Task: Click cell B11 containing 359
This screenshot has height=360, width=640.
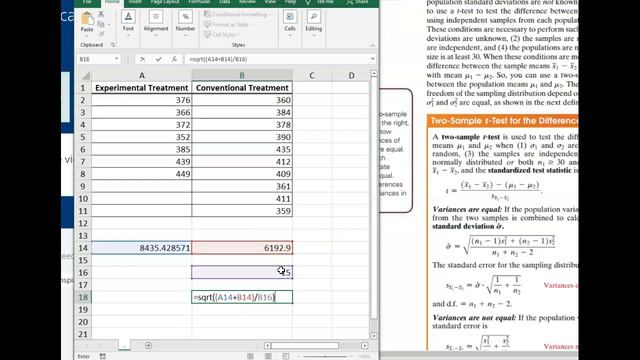Action: pyautogui.click(x=242, y=211)
